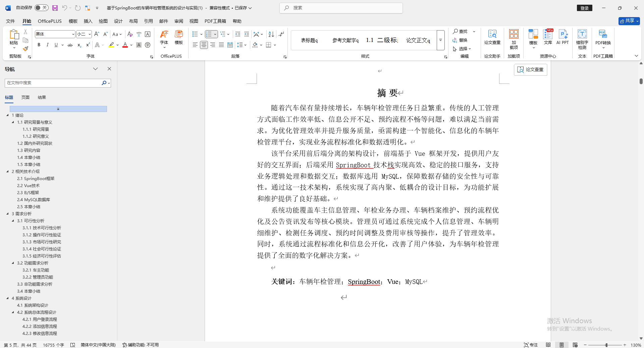Screen dimensions: 644x348
Task: Toggle underline formatting
Action: tap(56, 45)
